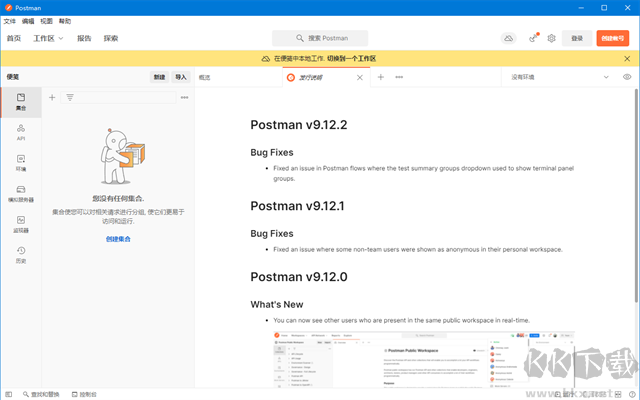
Task: Click the 您没有任何集合 message text
Action: coord(118,198)
